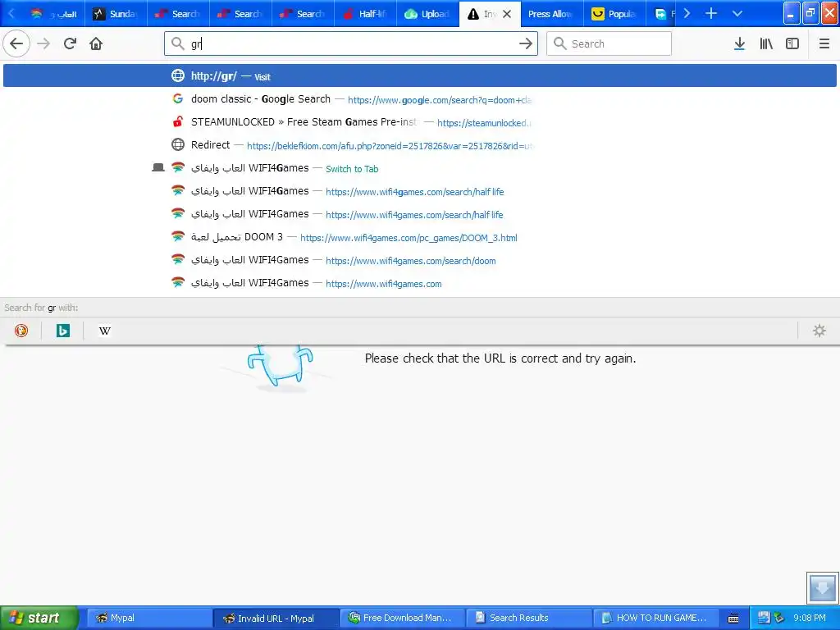Open the Windows start button
The image size is (840, 630).
(x=39, y=618)
